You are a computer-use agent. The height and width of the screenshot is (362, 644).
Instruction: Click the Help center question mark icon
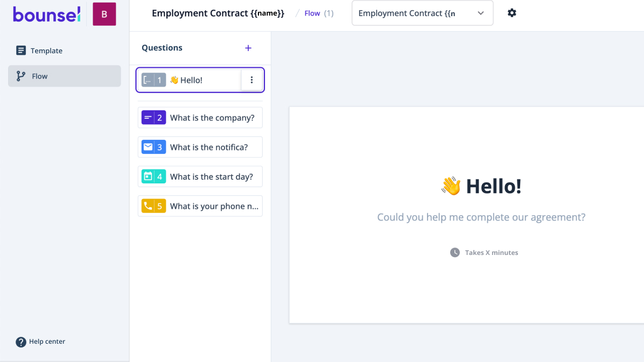(x=20, y=342)
